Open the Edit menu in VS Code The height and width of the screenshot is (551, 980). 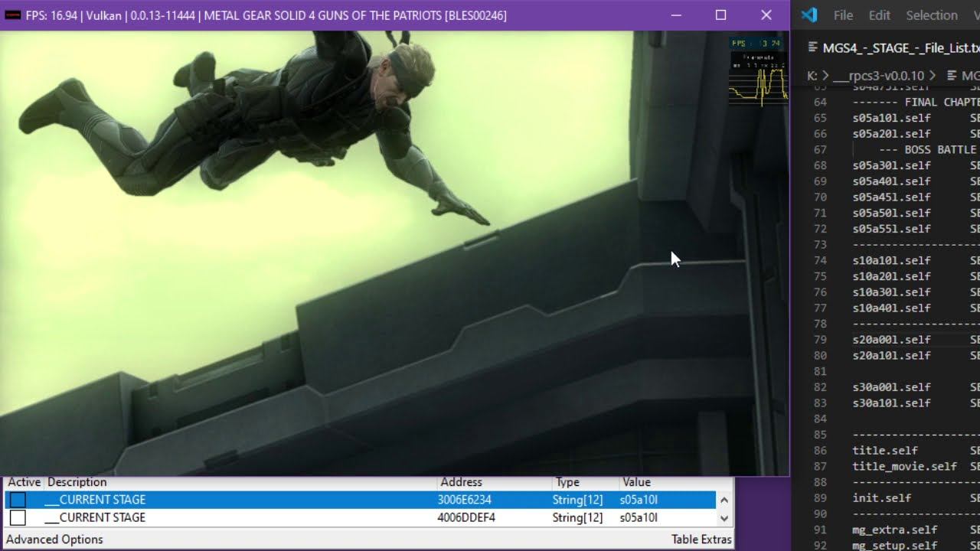point(879,15)
